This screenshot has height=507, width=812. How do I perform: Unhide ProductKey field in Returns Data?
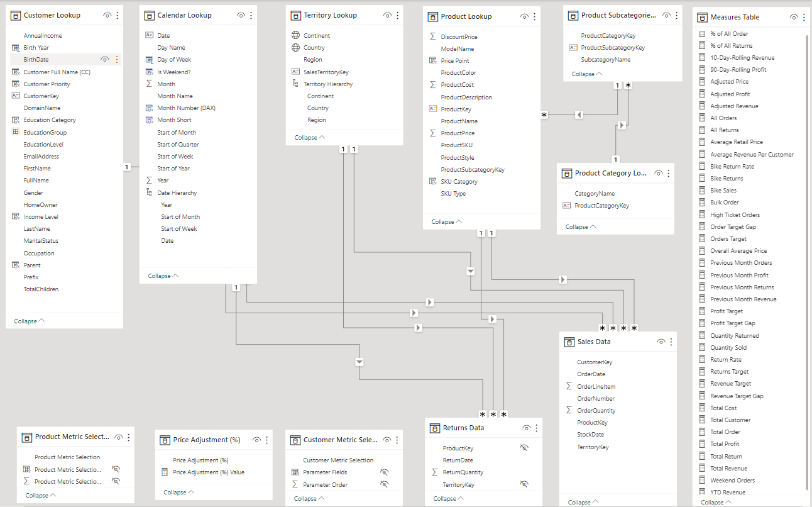click(524, 448)
